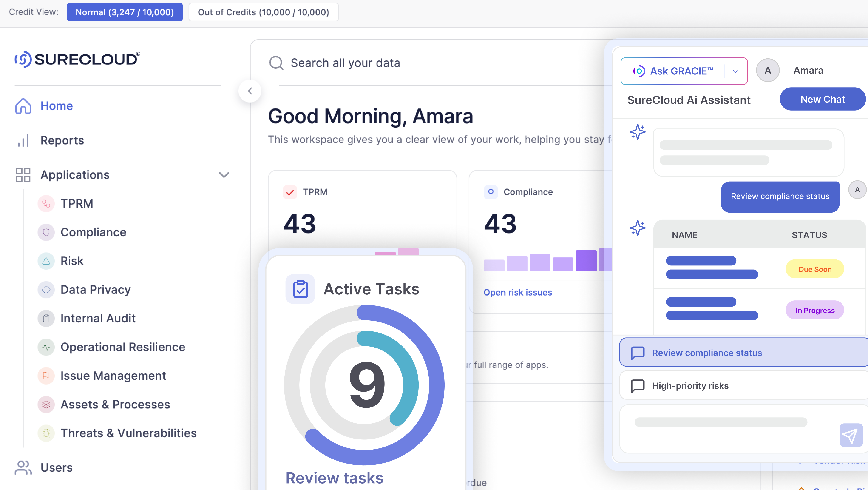Viewport: 868px width, 490px height.
Task: Select Data Privacy in the sidebar
Action: pyautogui.click(x=95, y=290)
